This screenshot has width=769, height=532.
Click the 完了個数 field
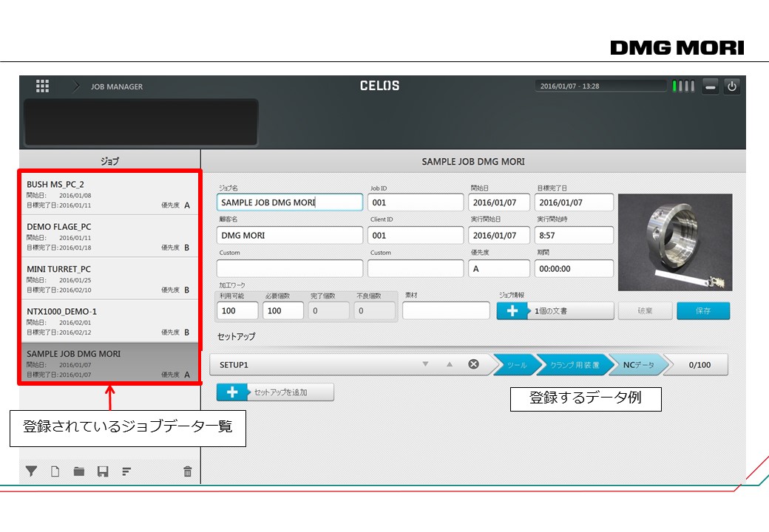tap(329, 310)
